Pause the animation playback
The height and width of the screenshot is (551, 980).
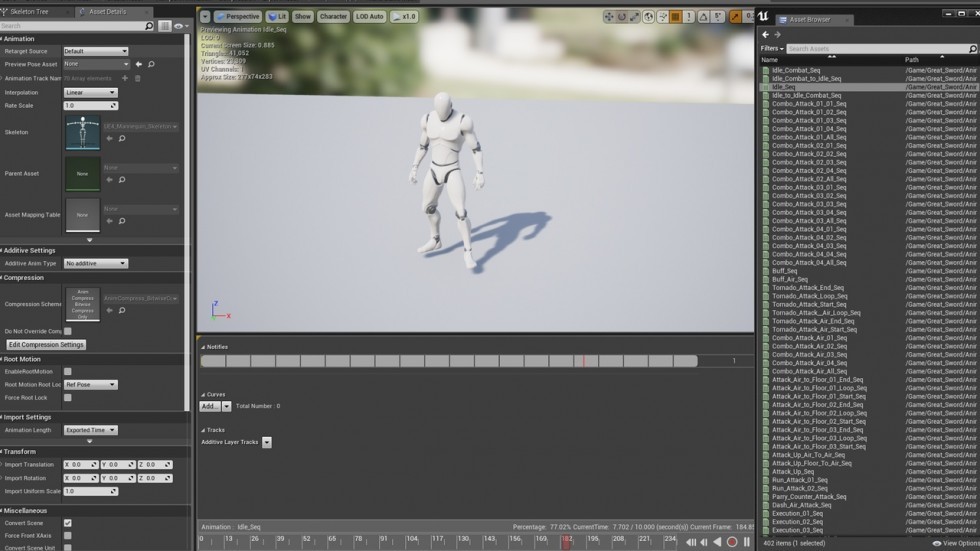coord(746,542)
